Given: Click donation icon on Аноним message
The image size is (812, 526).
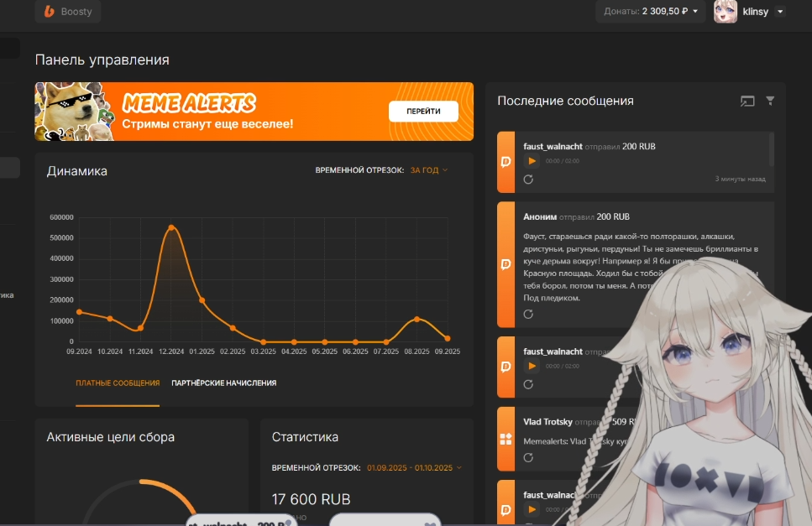Looking at the screenshot, I should coord(506,264).
